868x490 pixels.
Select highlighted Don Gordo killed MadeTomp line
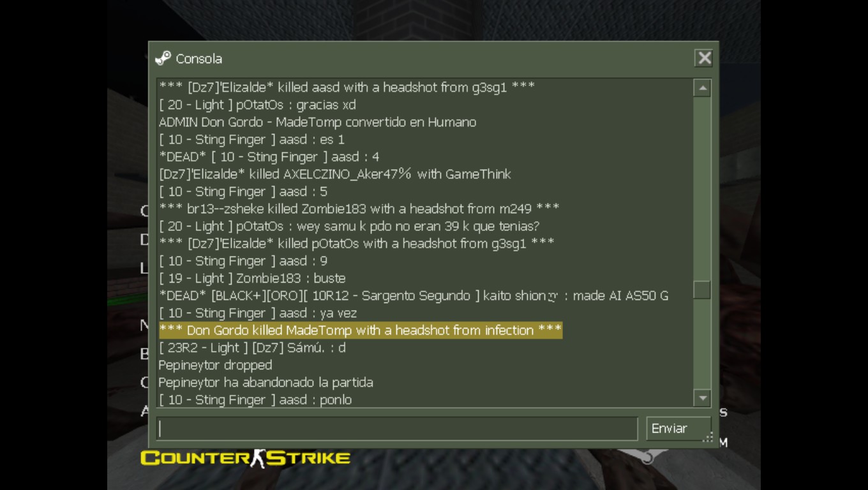(361, 330)
